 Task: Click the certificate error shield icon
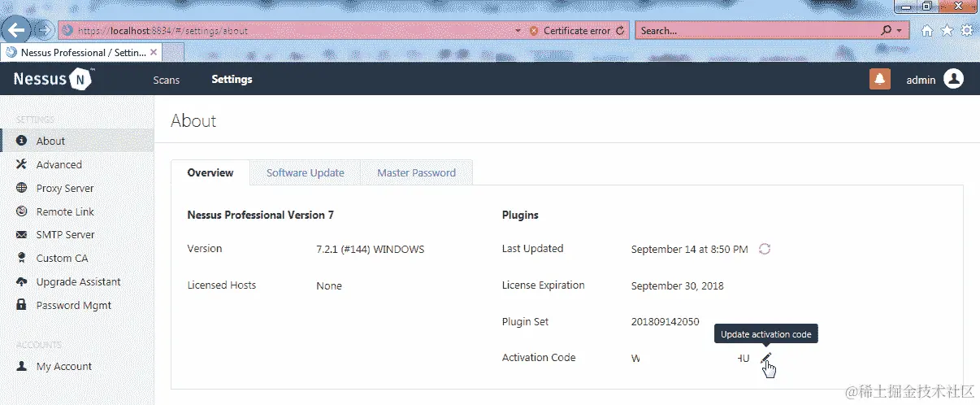534,31
